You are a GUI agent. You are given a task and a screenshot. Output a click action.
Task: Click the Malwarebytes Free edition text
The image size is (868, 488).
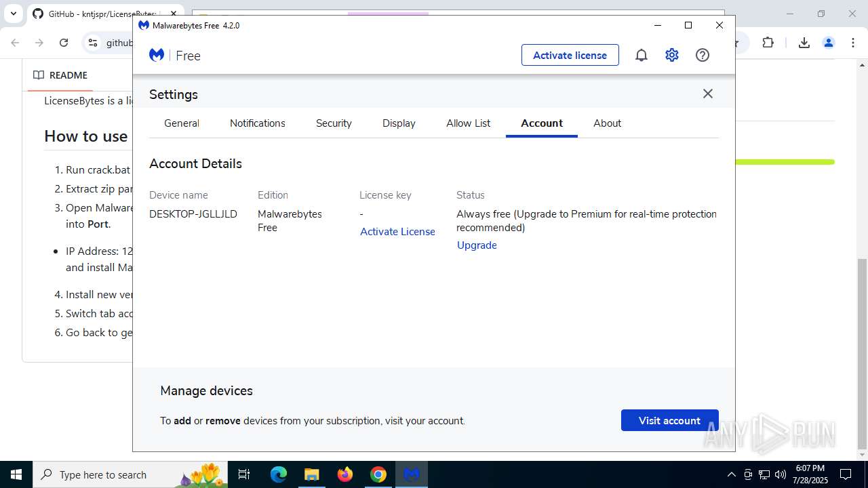(x=290, y=221)
